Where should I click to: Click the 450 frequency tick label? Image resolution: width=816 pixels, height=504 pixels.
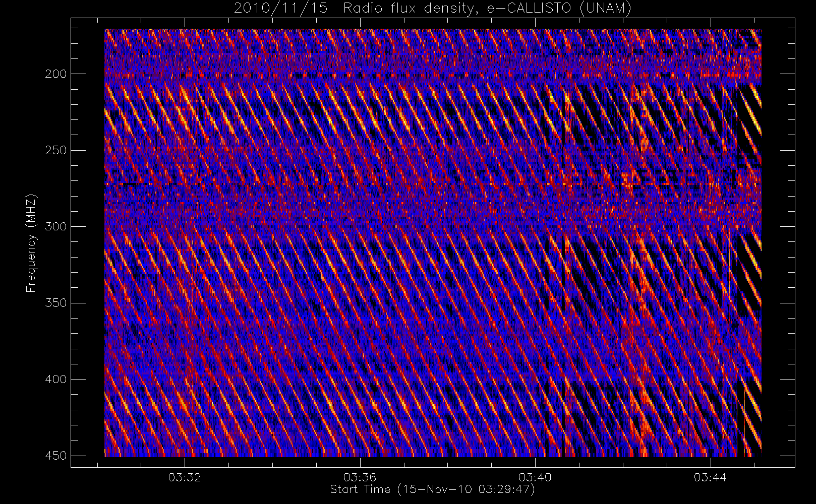point(55,456)
